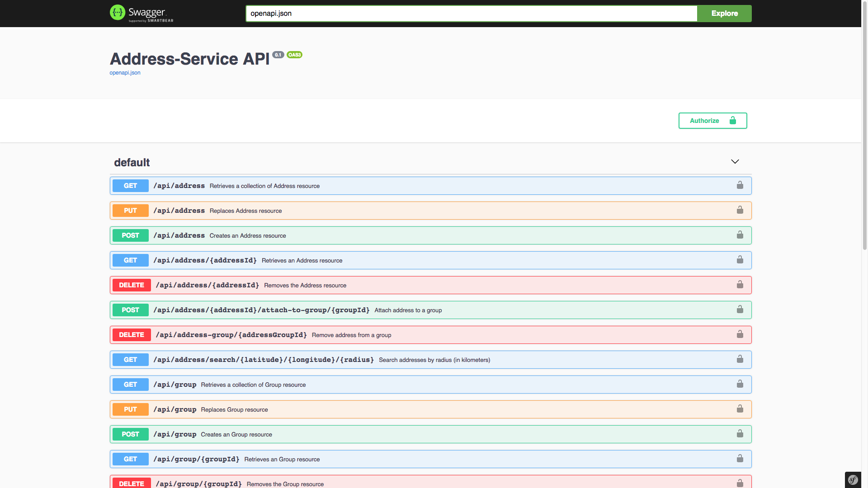Click the Authorize button
Image resolution: width=868 pixels, height=488 pixels.
click(712, 121)
